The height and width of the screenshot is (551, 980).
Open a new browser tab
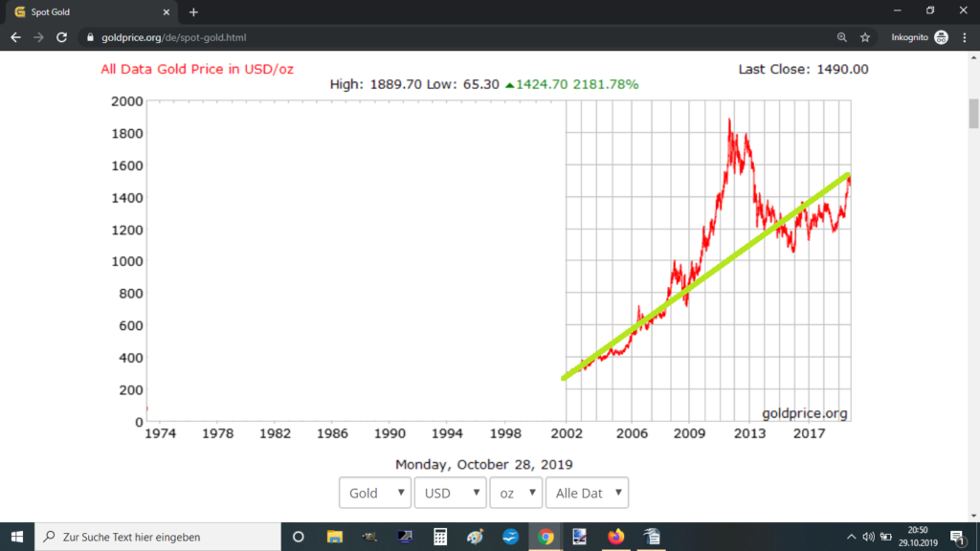[x=193, y=11]
